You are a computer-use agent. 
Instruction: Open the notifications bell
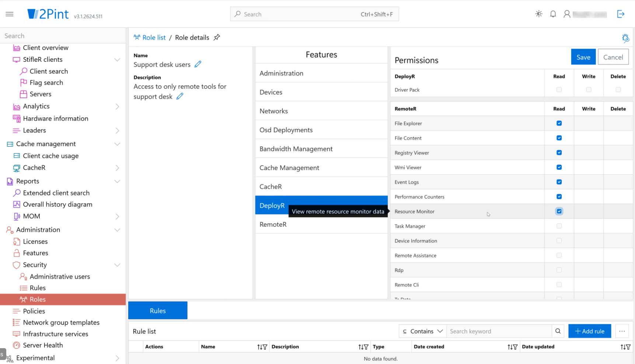click(x=553, y=14)
